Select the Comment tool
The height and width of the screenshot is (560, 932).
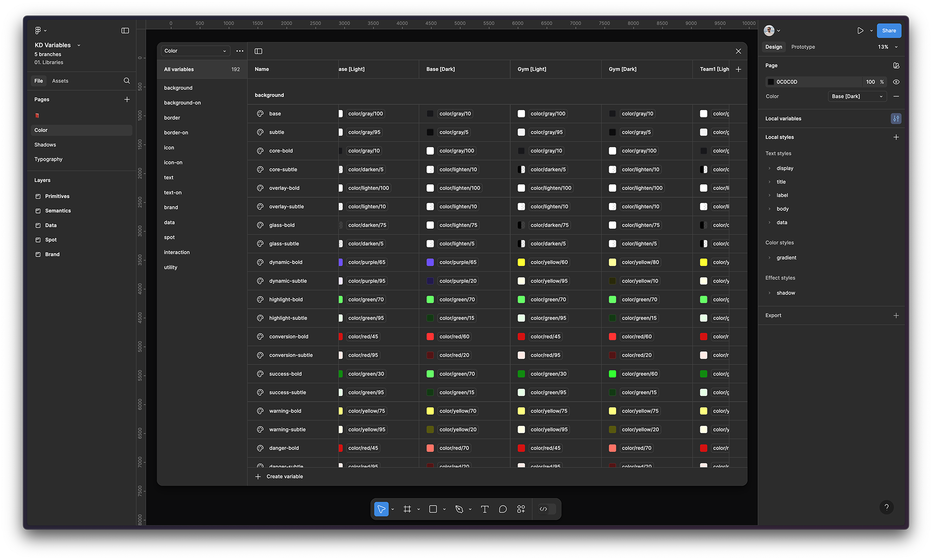[503, 509]
